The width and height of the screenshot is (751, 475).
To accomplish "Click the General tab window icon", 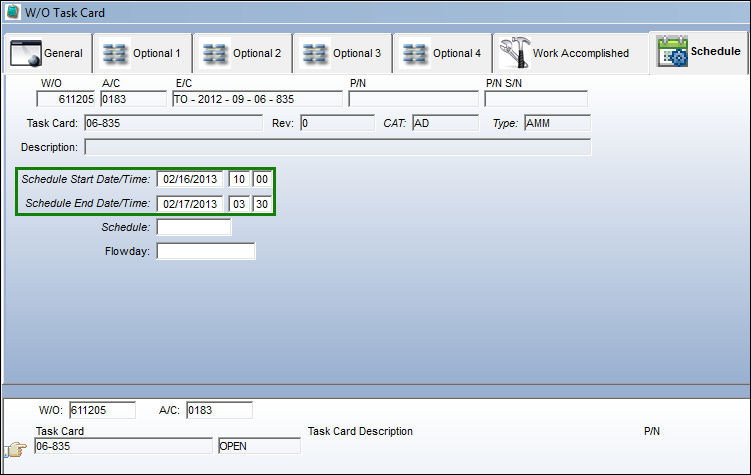I will [25, 53].
